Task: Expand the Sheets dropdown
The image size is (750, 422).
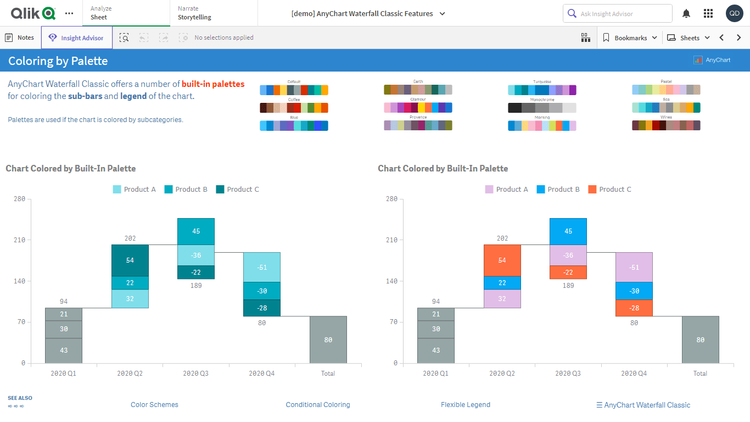Action: click(x=690, y=37)
